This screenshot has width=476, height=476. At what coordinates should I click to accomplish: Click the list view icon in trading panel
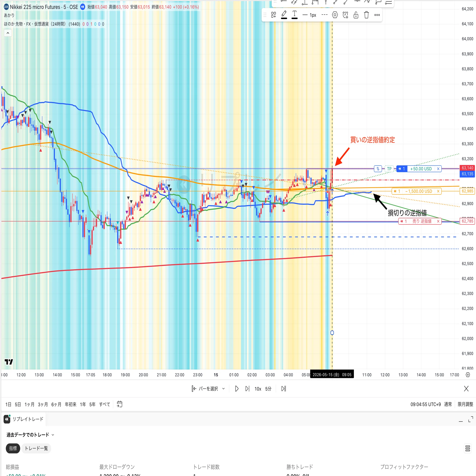pyautogui.click(x=467, y=448)
